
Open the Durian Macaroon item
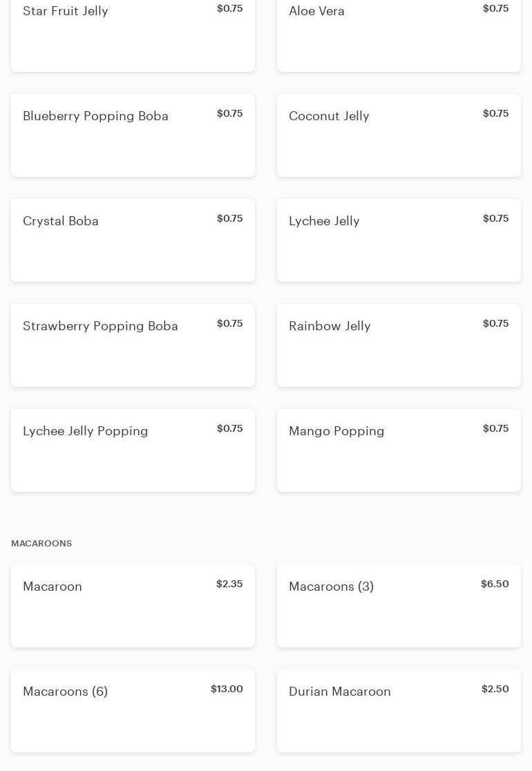tap(399, 711)
